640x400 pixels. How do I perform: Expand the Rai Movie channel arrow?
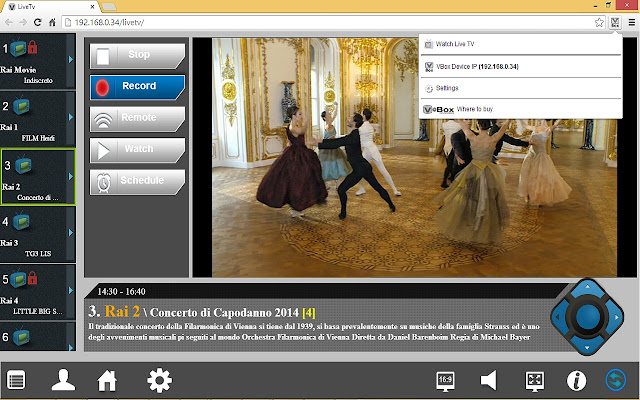[x=71, y=60]
